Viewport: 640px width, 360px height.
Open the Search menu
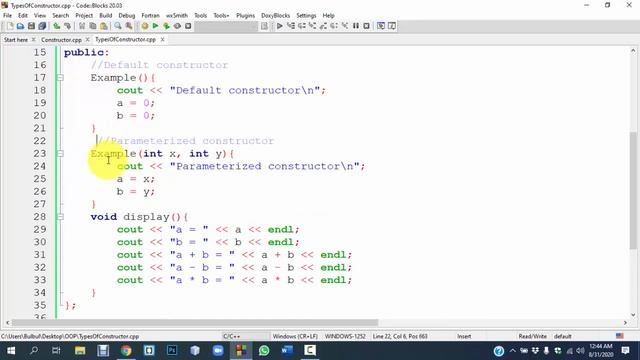tap(60, 16)
